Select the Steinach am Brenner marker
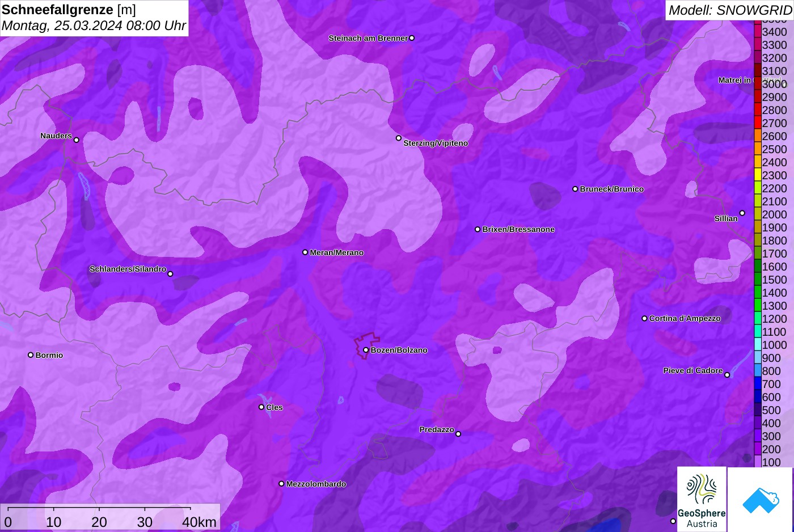This screenshot has width=794, height=532. pos(412,38)
